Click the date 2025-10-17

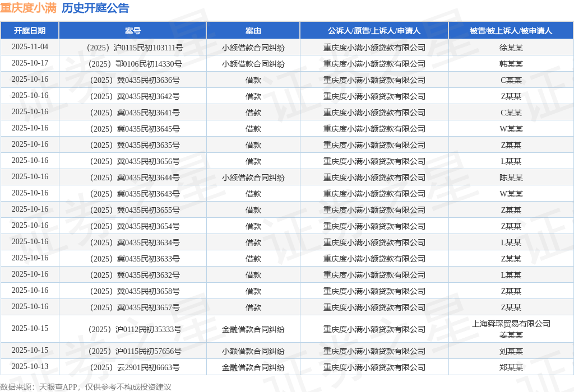pyautogui.click(x=30, y=63)
